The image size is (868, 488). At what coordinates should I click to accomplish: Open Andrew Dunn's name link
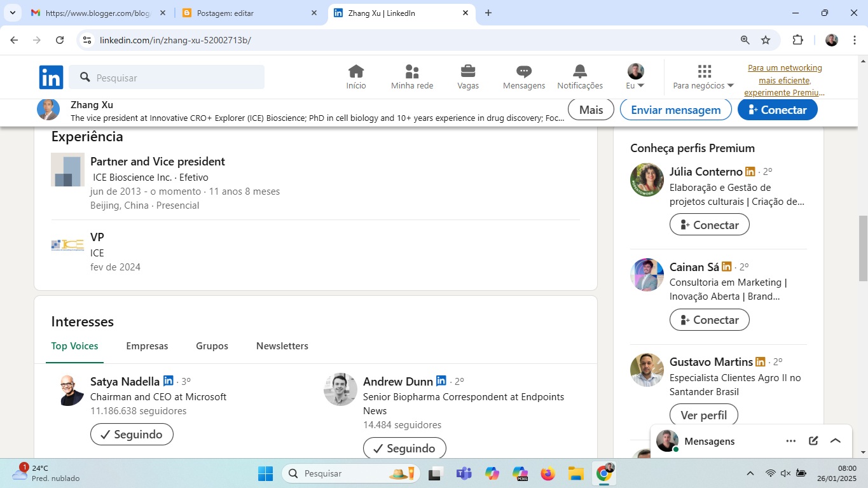click(x=398, y=382)
